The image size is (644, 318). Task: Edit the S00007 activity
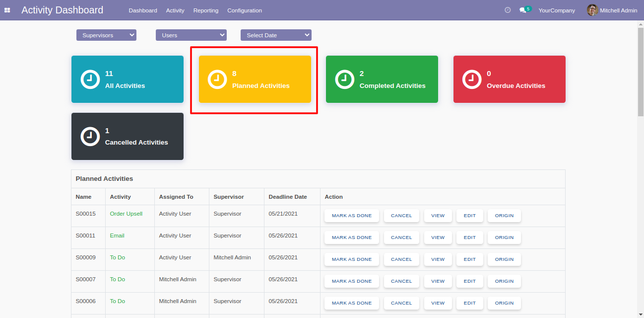(470, 281)
